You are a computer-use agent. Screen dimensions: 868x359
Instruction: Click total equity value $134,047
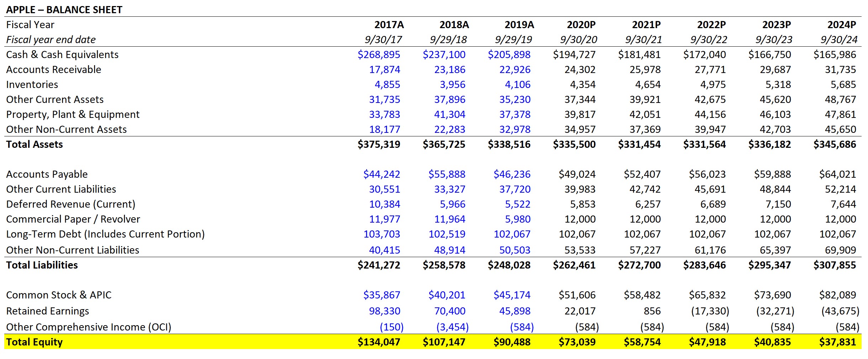pyautogui.click(x=379, y=342)
